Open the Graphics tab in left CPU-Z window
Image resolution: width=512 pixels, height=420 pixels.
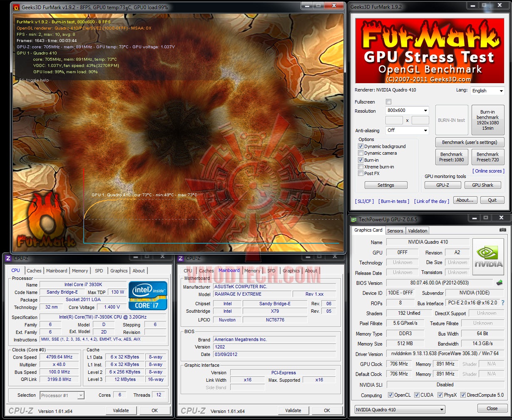tap(119, 271)
